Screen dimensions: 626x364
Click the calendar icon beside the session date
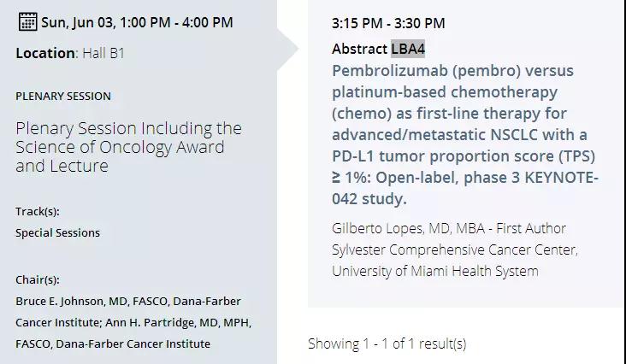click(27, 22)
